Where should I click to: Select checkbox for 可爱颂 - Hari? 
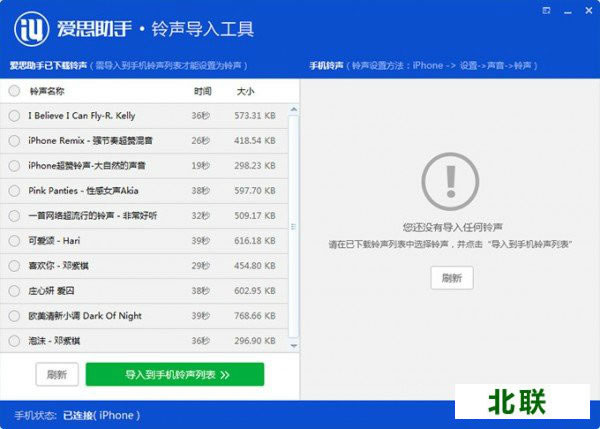pos(14,241)
